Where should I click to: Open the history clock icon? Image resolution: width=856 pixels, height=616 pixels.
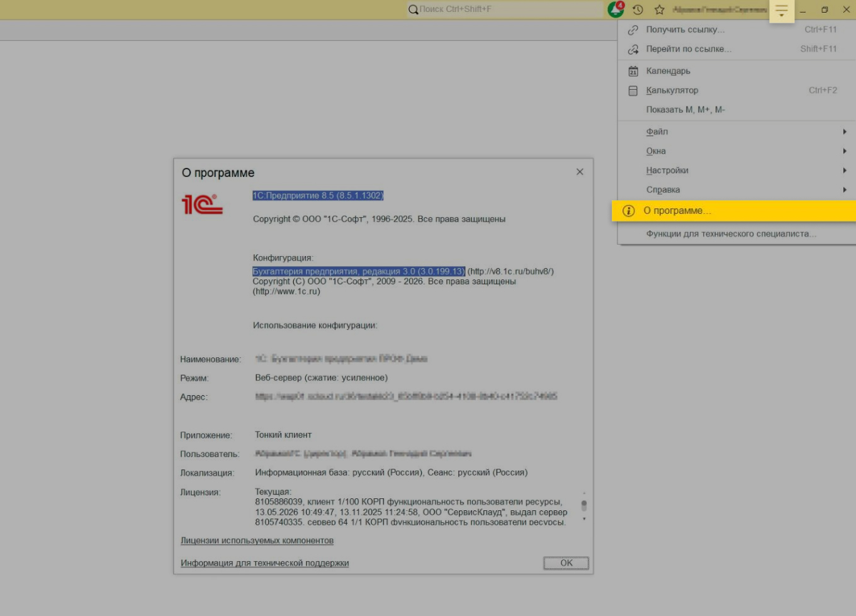coord(638,9)
